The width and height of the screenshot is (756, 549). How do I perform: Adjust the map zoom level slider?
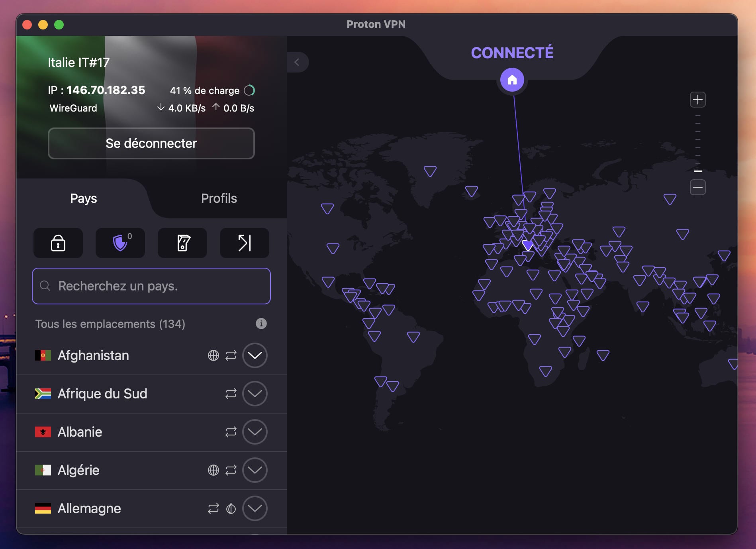[x=698, y=172]
